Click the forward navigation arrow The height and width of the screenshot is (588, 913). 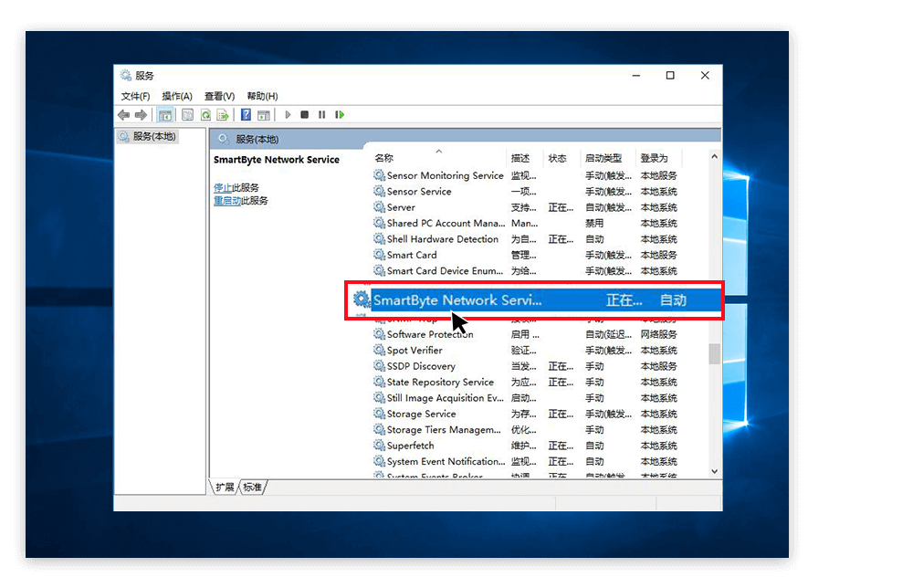(x=140, y=114)
